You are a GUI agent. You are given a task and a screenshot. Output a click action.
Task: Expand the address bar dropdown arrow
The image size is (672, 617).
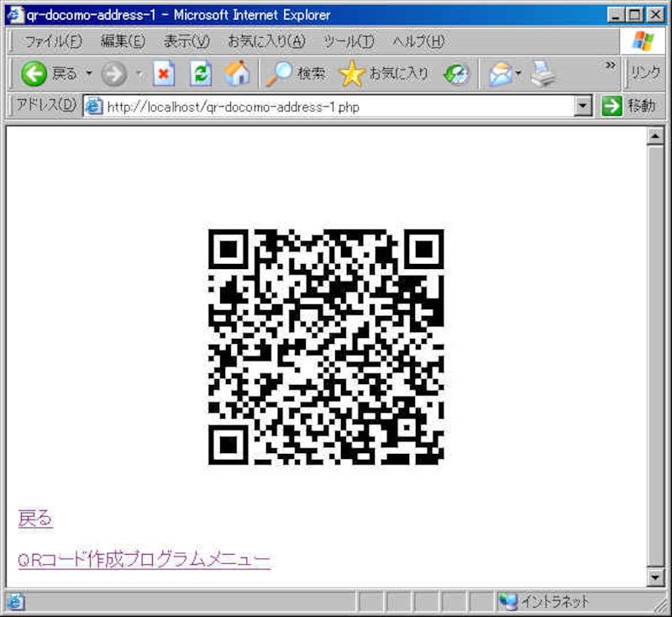tap(583, 105)
